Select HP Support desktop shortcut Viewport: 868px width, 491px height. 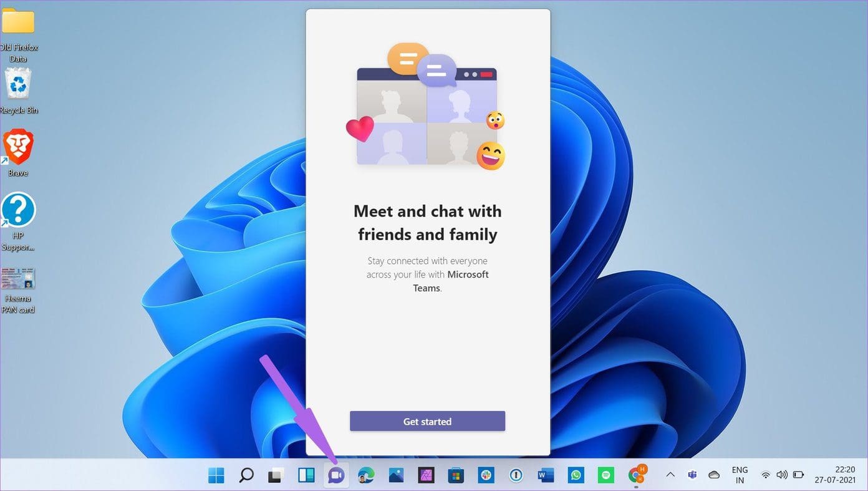tap(18, 221)
